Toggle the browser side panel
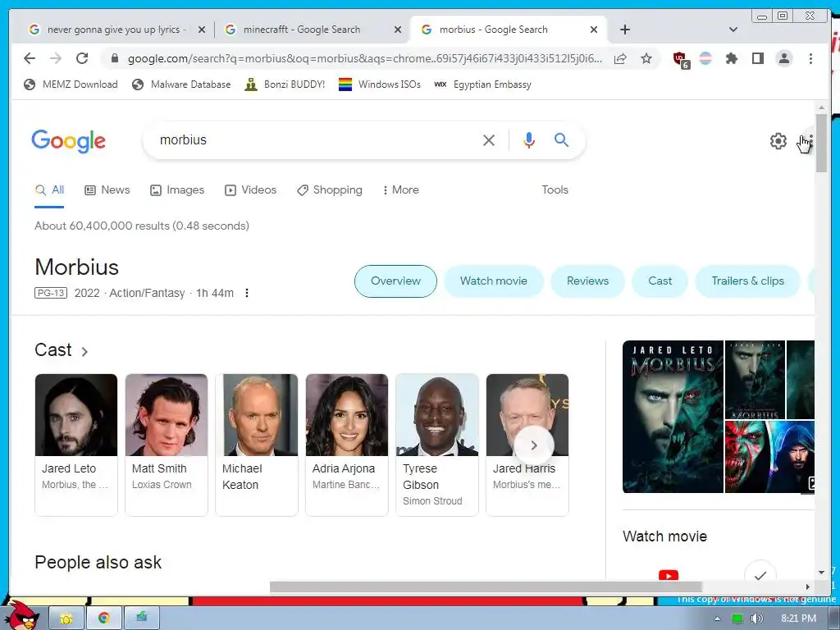Image resolution: width=840 pixels, height=630 pixels. [x=757, y=58]
